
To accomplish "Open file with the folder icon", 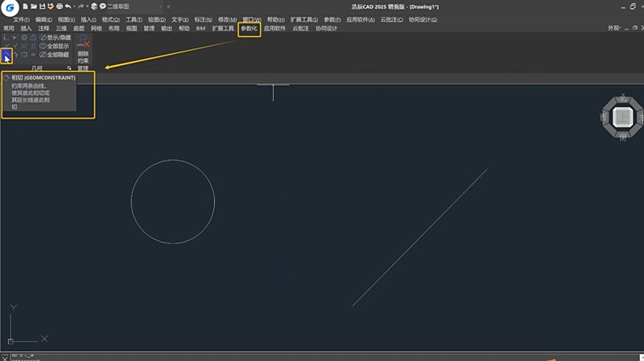I will (34, 6).
